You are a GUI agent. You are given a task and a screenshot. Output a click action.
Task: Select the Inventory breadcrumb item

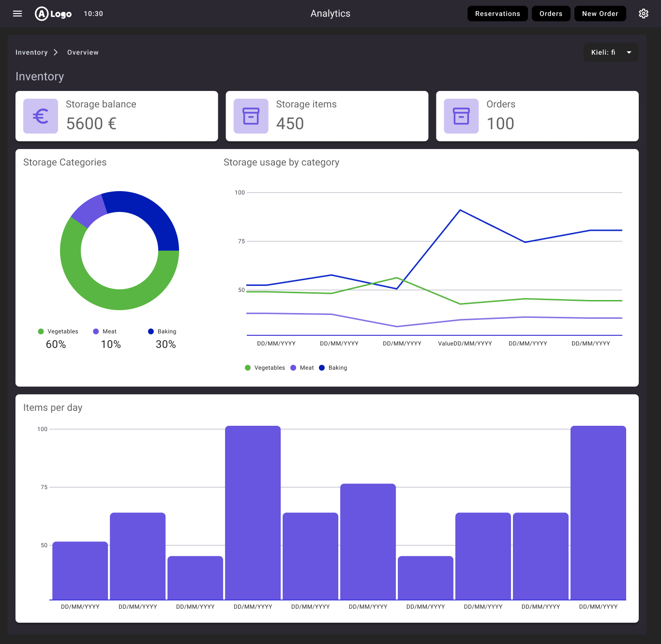click(31, 52)
